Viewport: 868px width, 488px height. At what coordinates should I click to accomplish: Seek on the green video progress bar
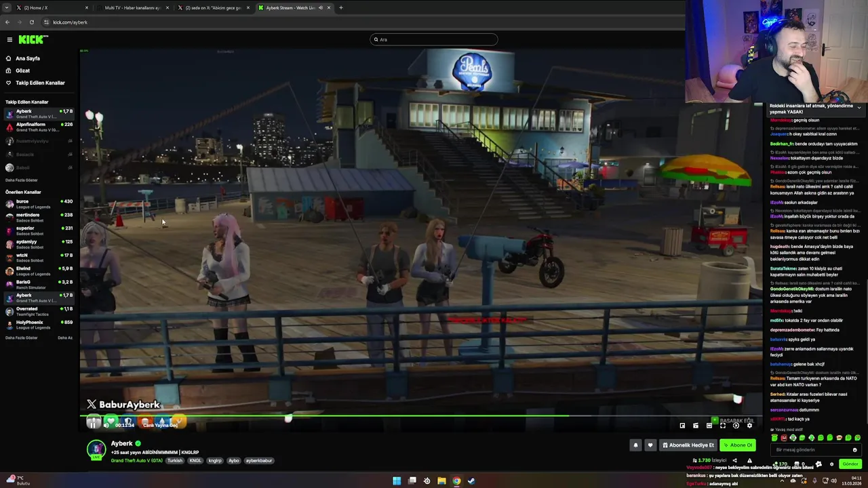(420, 415)
